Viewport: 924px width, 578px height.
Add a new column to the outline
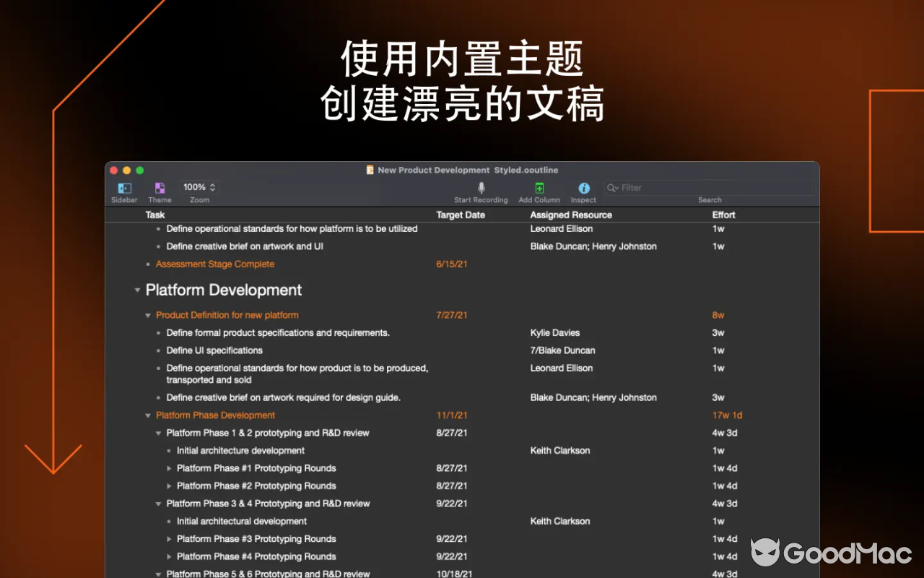pyautogui.click(x=539, y=188)
